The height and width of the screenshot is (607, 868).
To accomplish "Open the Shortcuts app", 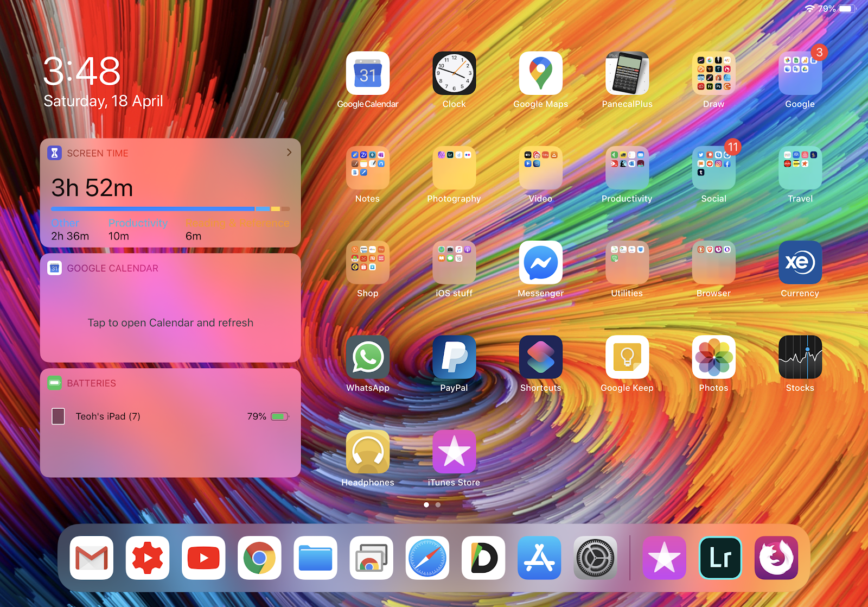I will [541, 357].
